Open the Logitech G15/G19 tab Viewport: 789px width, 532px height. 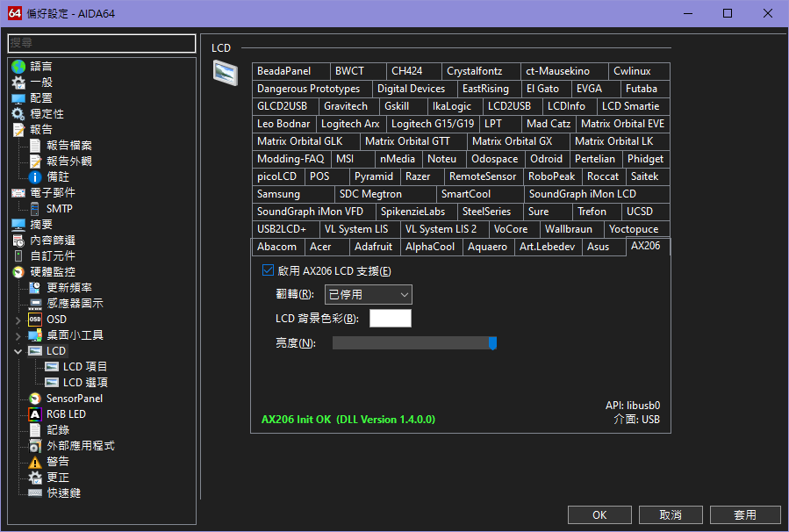433,124
